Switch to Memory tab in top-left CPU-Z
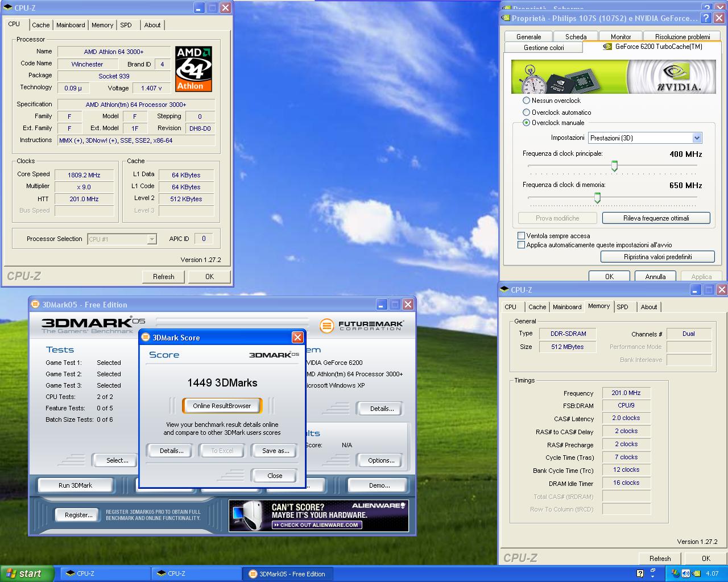This screenshot has width=728, height=582. 102,25
